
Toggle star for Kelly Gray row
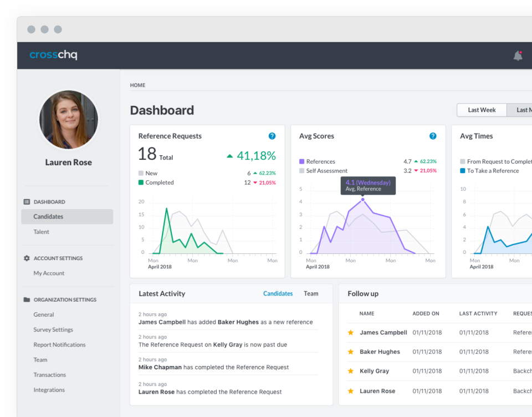click(351, 371)
